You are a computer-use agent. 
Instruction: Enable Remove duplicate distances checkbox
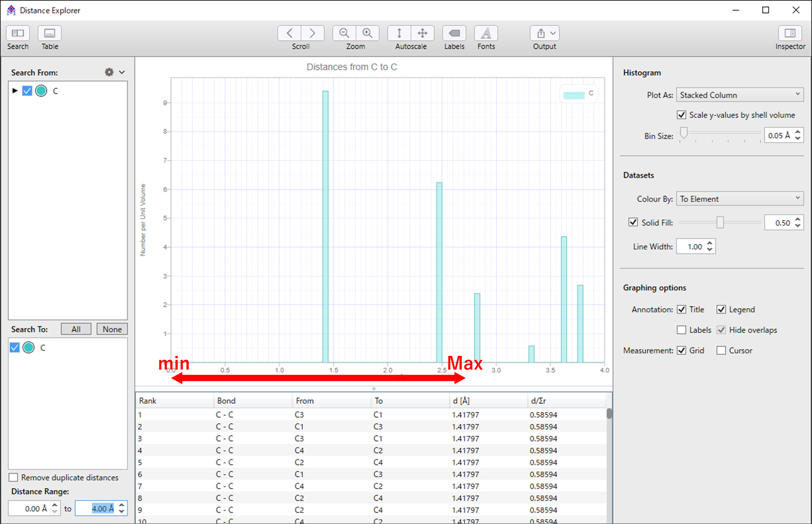(x=14, y=477)
